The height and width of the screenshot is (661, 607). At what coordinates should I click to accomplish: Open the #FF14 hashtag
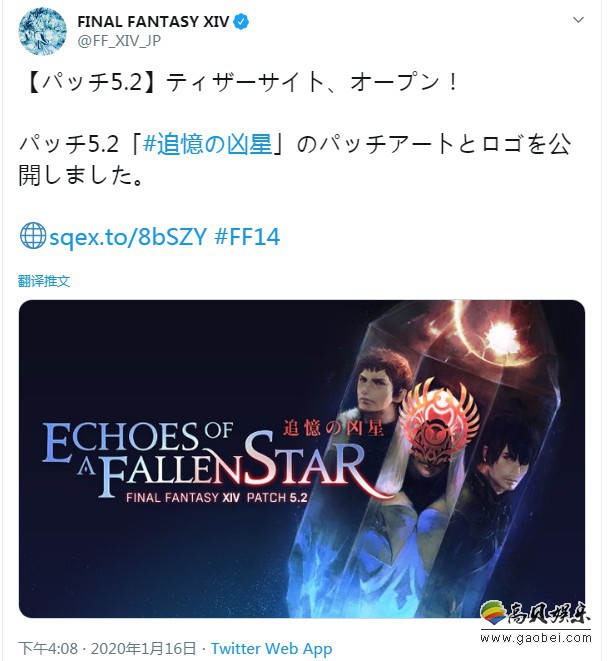247,236
